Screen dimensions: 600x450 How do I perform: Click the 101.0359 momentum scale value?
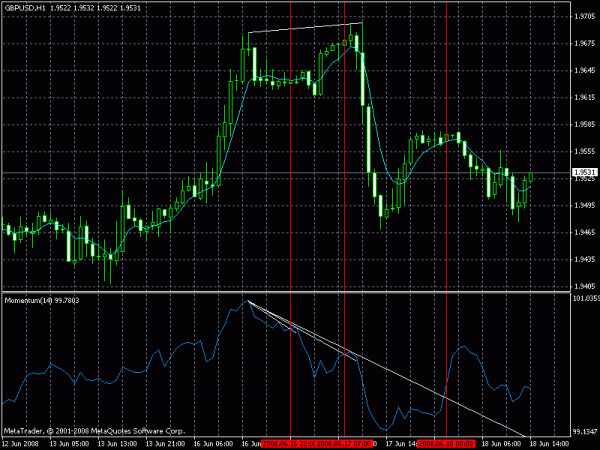[586, 298]
